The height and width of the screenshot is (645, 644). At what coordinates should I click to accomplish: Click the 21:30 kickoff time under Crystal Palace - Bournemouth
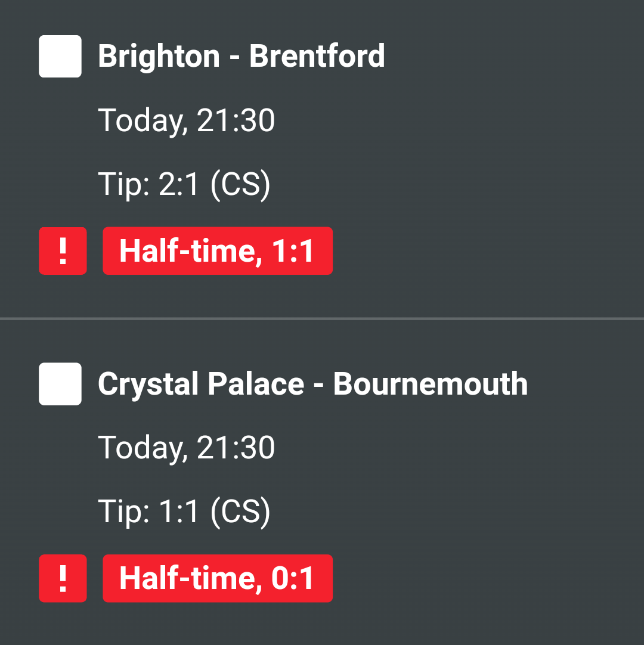coord(236,448)
